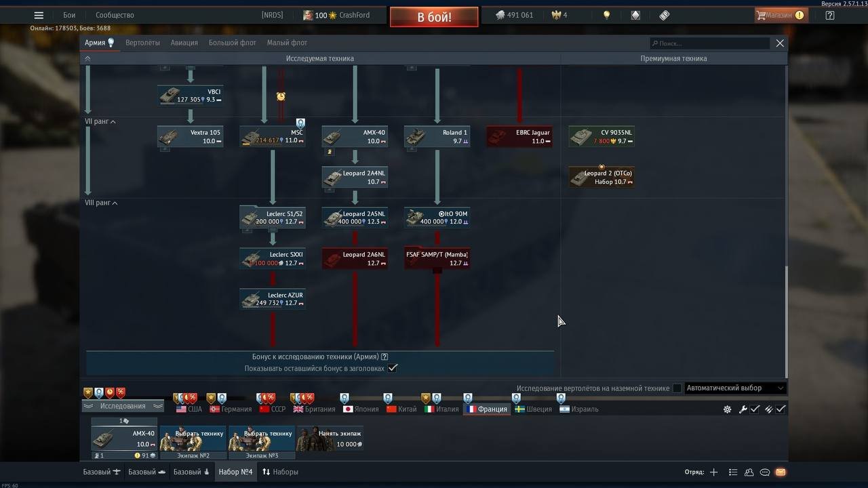Click the В бой! battle button

[434, 17]
